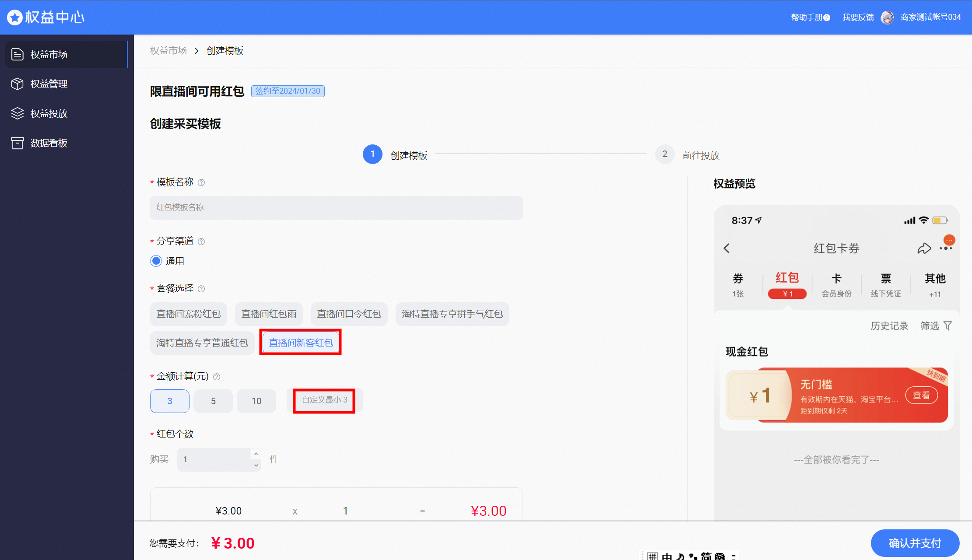
Task: Switch to the 其他 +11 tab
Action: tap(935, 285)
